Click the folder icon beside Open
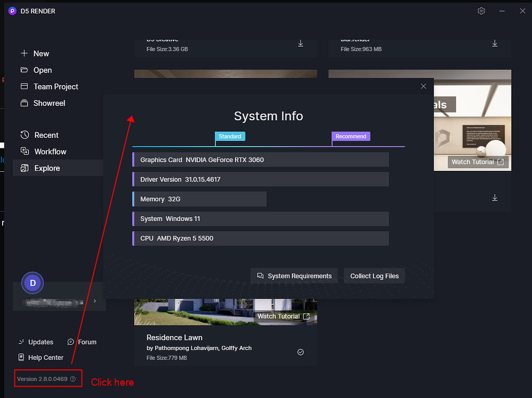This screenshot has width=532, height=398. click(x=23, y=70)
